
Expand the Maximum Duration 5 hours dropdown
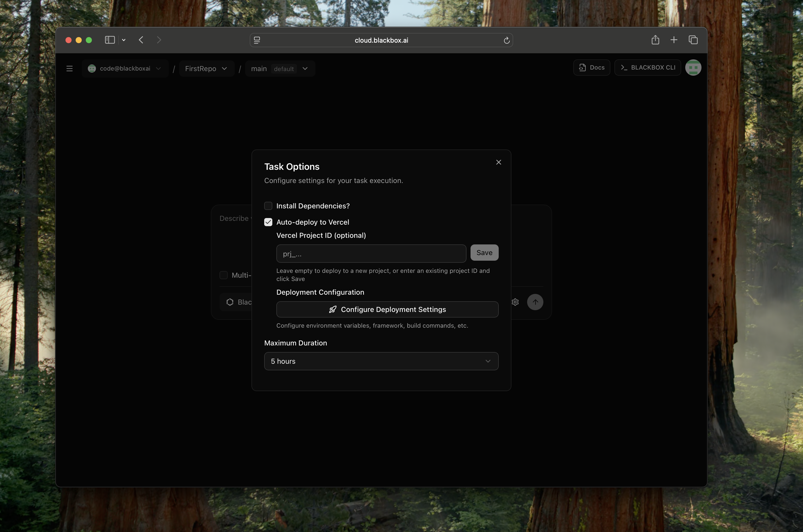point(381,361)
